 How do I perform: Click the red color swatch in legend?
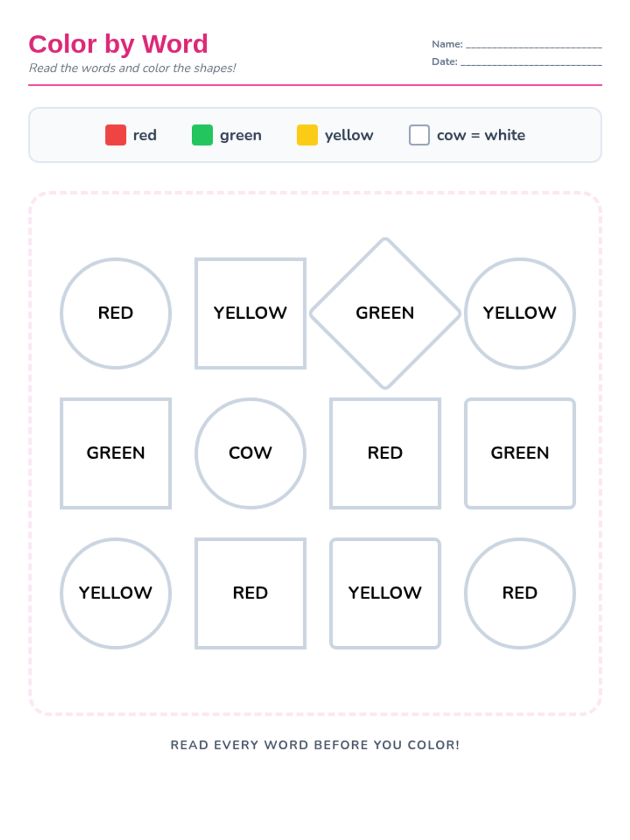pos(115,135)
